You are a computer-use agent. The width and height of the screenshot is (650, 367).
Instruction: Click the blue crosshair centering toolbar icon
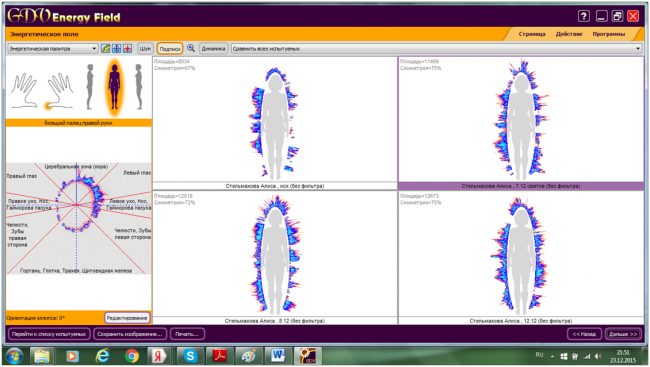116,49
